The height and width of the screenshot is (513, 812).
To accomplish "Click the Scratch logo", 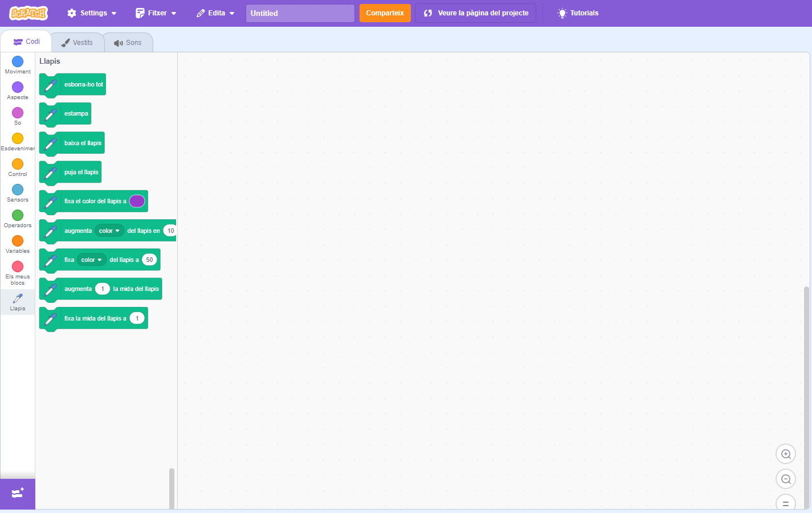I will pos(28,13).
